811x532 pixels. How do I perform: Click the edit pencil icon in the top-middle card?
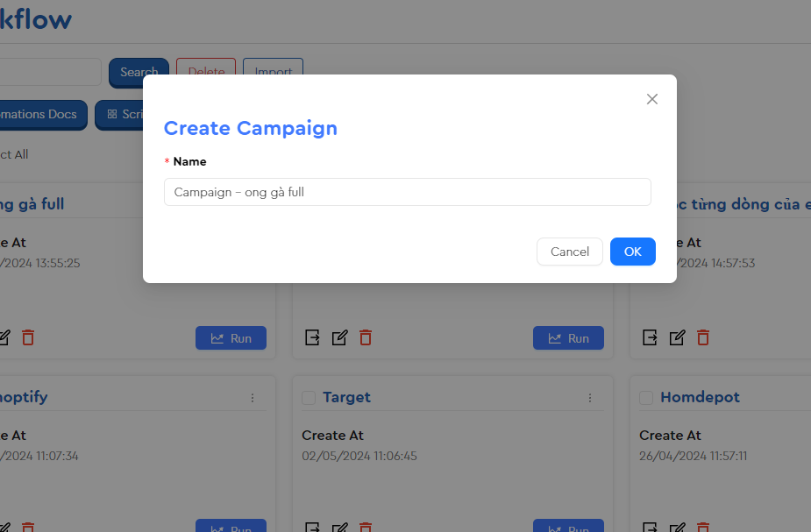(339, 337)
